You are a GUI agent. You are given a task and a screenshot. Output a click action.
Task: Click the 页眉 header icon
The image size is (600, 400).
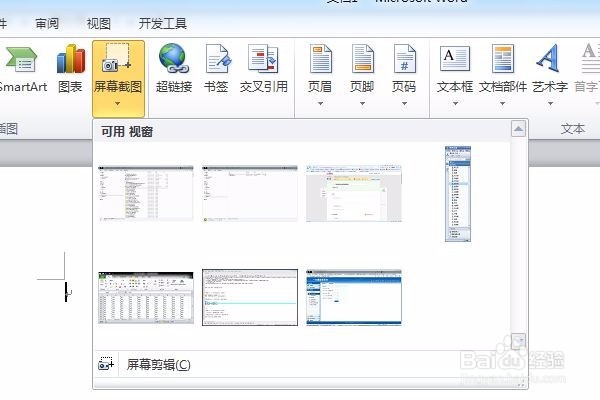pyautogui.click(x=321, y=59)
